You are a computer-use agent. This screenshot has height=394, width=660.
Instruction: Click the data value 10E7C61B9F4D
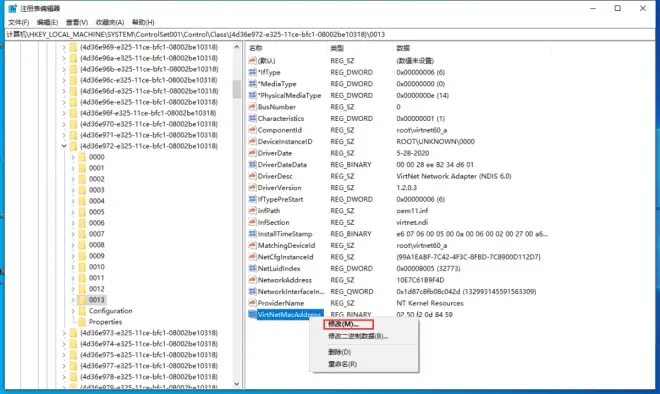click(x=420, y=280)
